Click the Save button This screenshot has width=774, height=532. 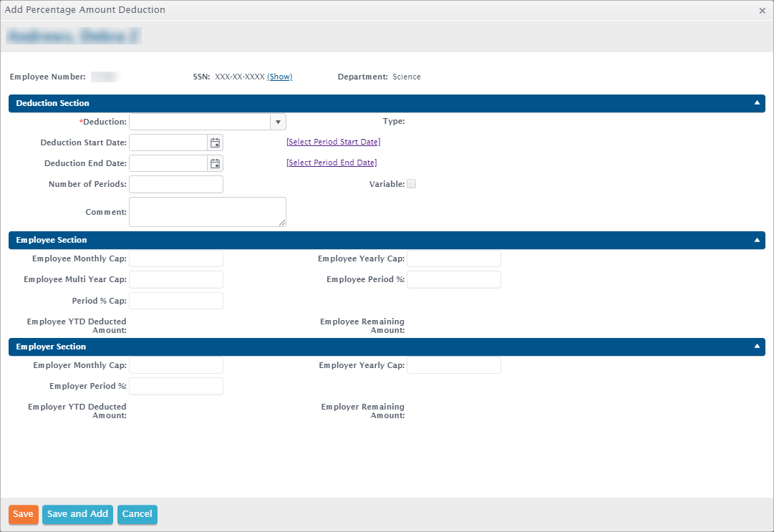pyautogui.click(x=23, y=514)
